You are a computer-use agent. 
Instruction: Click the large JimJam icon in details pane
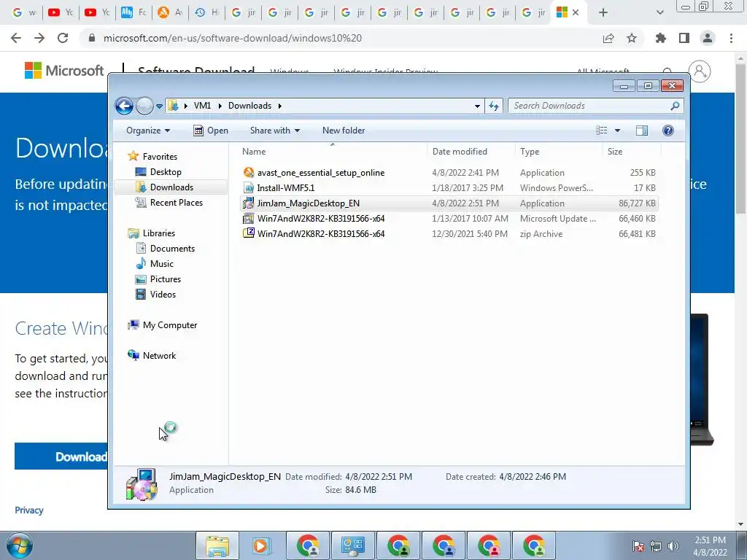(142, 484)
